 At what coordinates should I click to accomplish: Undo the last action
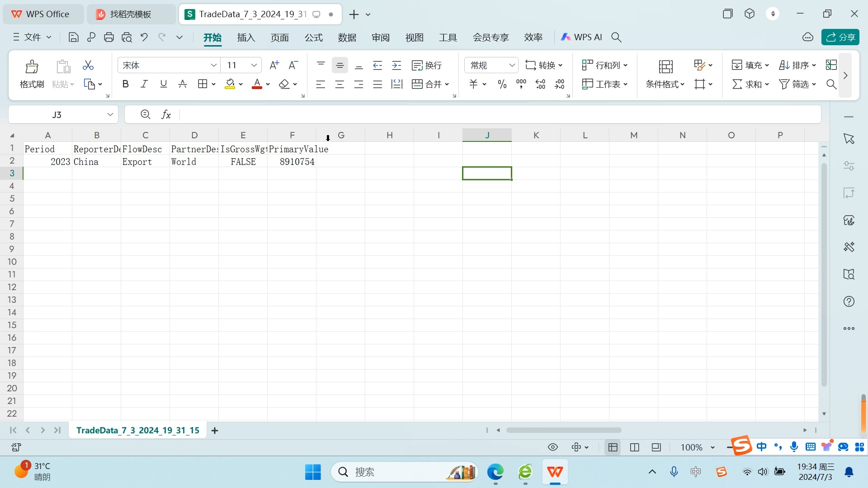click(144, 38)
